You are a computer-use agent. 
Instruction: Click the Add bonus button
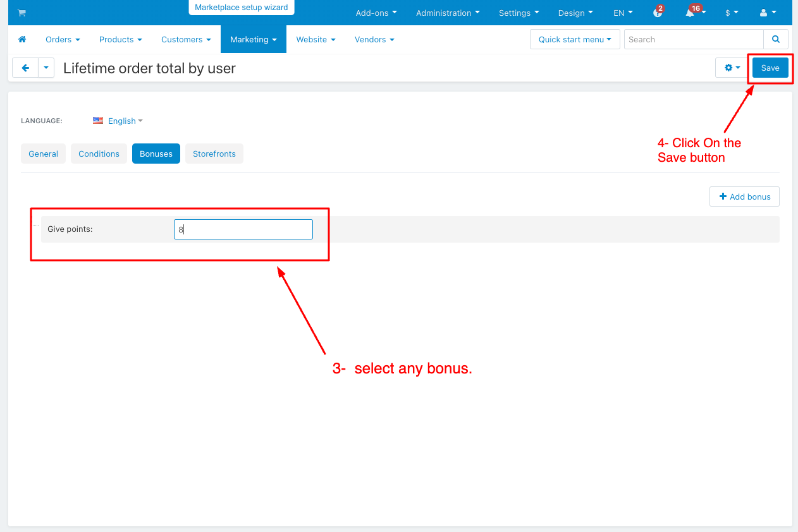click(744, 196)
